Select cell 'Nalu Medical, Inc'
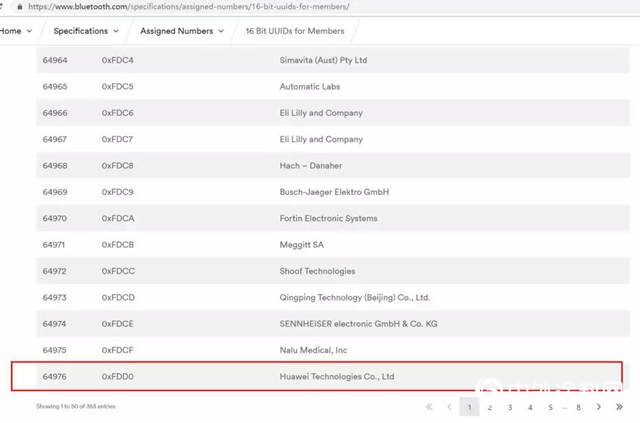The image size is (640, 423). [x=313, y=350]
